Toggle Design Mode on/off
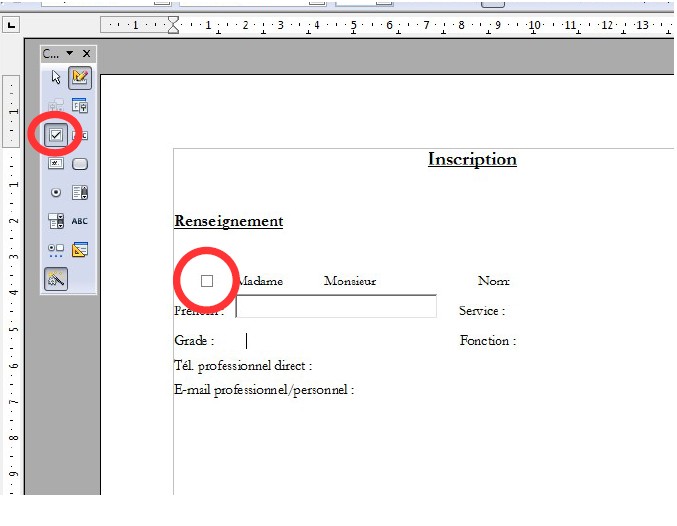This screenshot has width=677, height=526. (x=80, y=77)
